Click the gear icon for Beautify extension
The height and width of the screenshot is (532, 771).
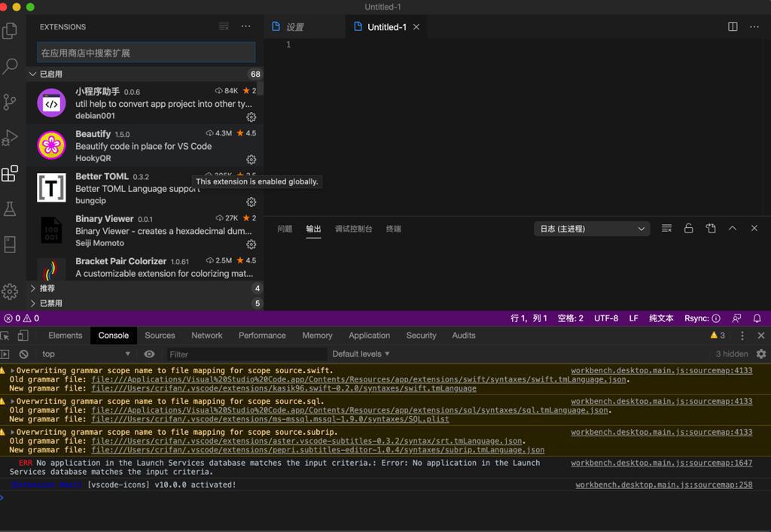click(x=251, y=160)
